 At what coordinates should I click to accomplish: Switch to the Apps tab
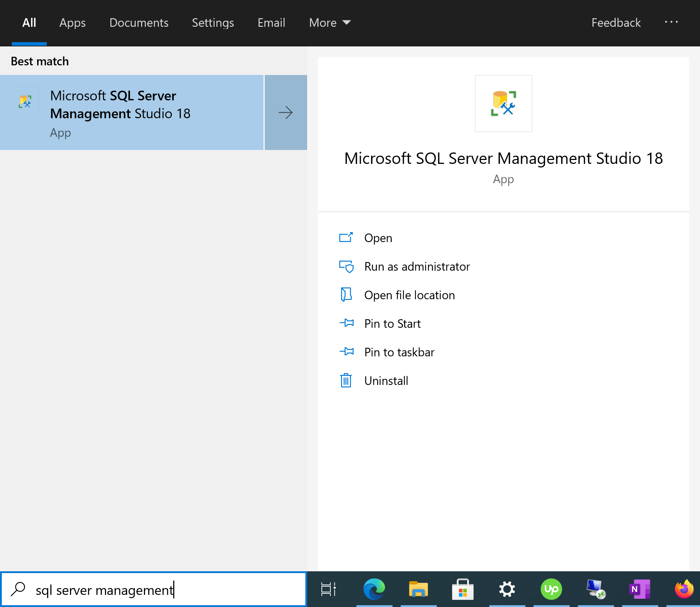(x=72, y=23)
